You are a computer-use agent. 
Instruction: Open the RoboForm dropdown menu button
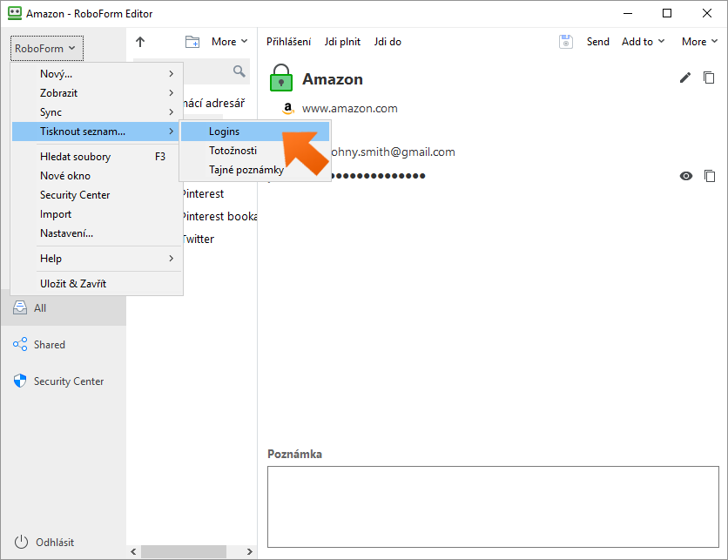pyautogui.click(x=47, y=48)
